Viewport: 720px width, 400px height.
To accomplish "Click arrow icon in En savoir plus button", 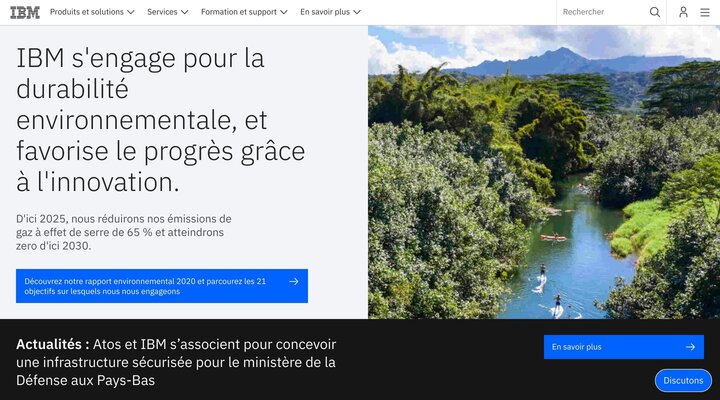I will 690,347.
